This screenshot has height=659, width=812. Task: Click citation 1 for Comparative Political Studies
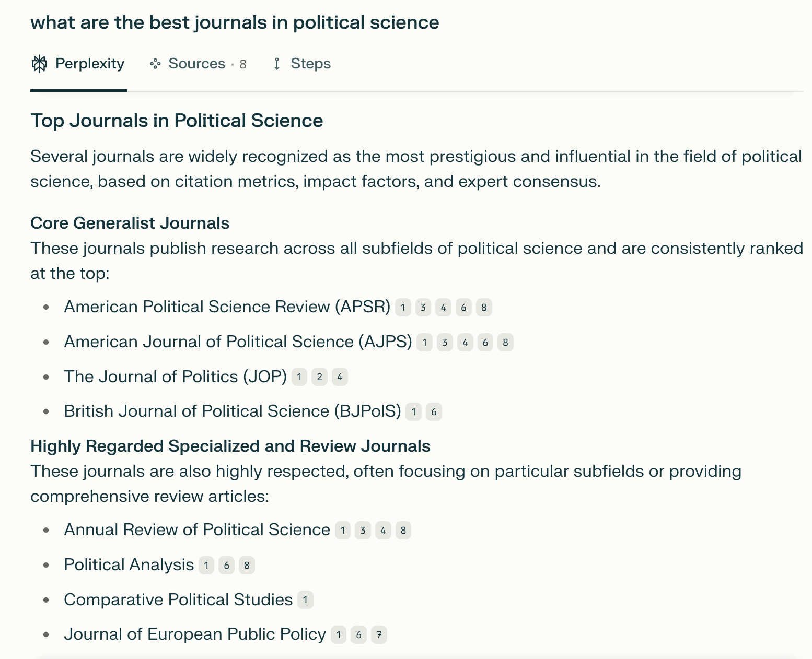305,600
